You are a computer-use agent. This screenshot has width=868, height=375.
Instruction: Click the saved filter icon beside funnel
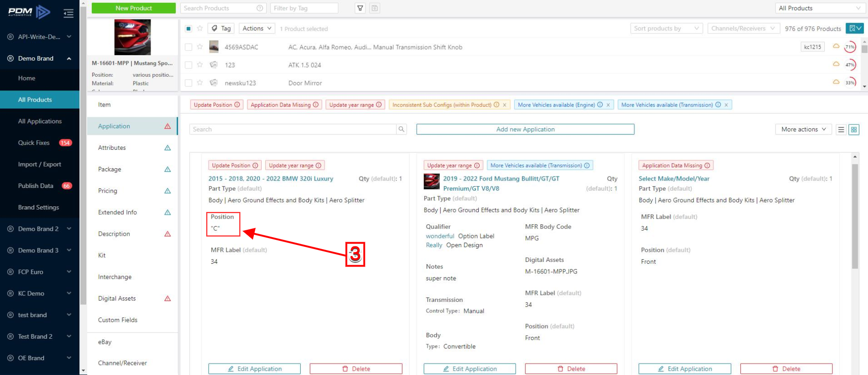click(x=375, y=8)
